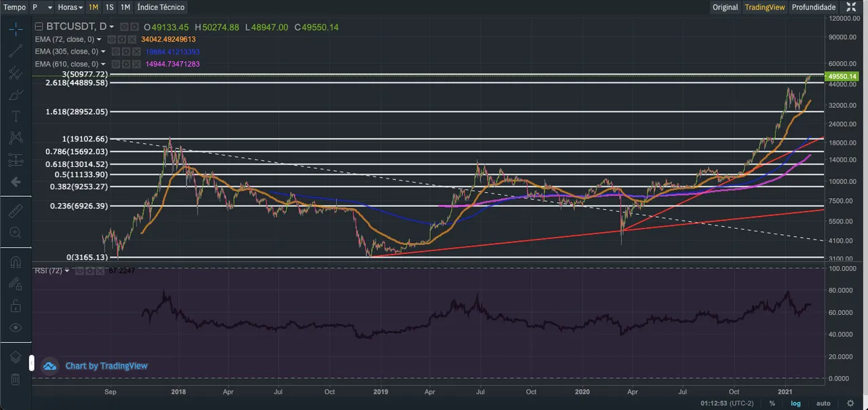Image resolution: width=868 pixels, height=410 pixels.
Task: Click the trash can to remove drawings
Action: point(16,379)
